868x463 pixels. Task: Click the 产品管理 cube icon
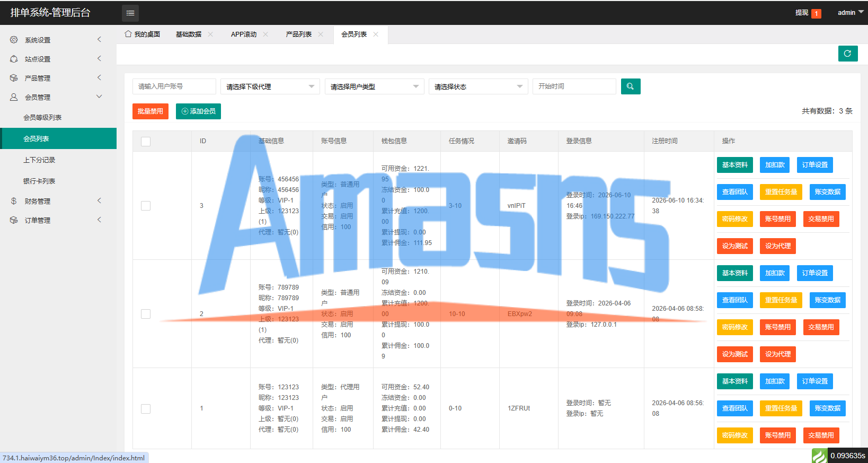(14, 78)
